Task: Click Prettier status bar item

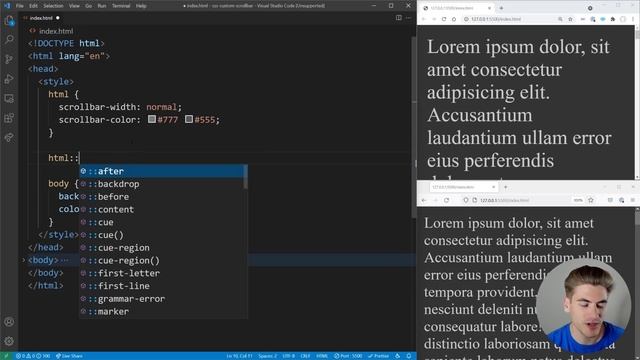Action: click(x=379, y=356)
